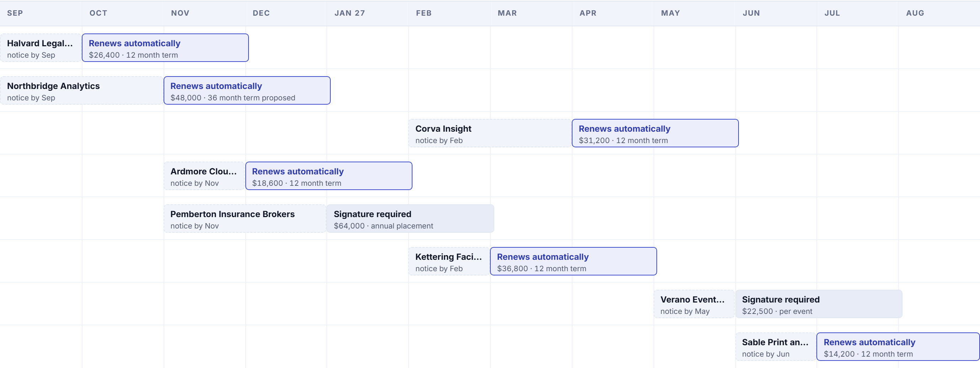Image resolution: width=980 pixels, height=368 pixels.
Task: Open the Kettering Facilities notice card
Action: [449, 261]
